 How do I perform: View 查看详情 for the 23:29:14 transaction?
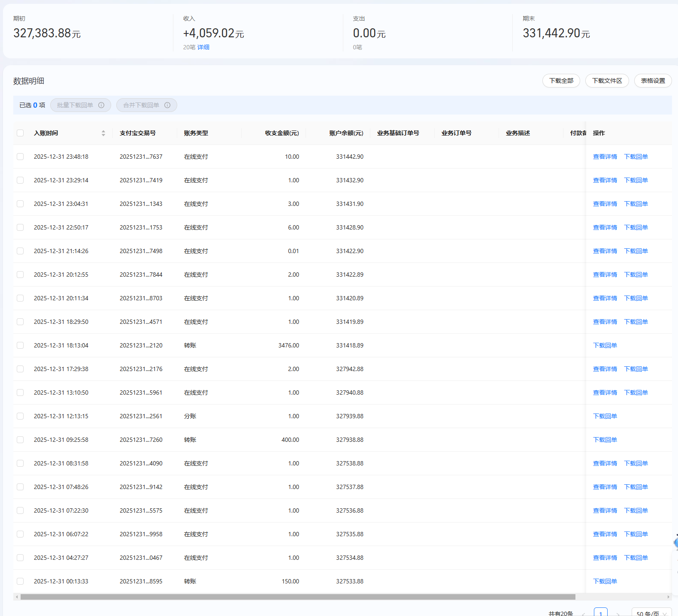tap(605, 180)
